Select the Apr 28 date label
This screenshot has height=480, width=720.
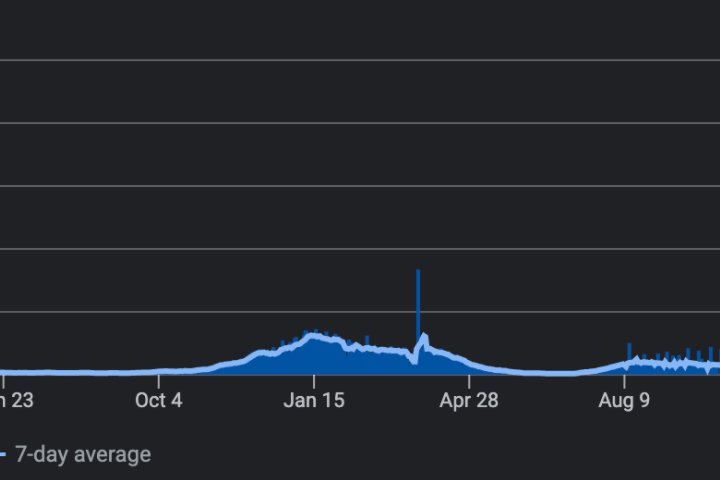coord(469,401)
